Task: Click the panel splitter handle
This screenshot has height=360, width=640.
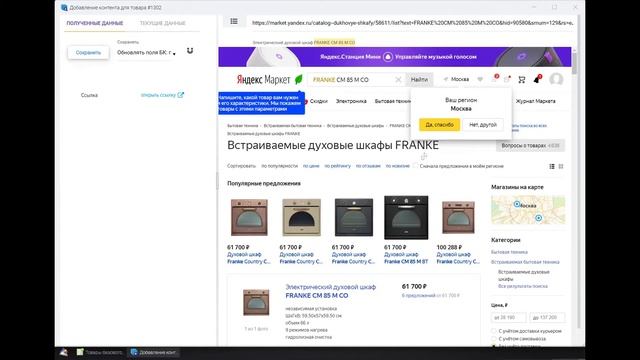Action: tap(217, 180)
